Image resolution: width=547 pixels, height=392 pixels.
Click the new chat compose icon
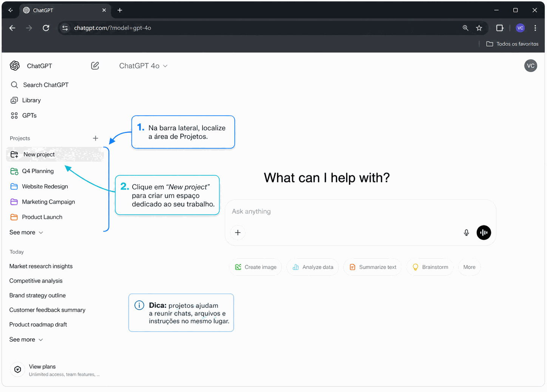(95, 66)
